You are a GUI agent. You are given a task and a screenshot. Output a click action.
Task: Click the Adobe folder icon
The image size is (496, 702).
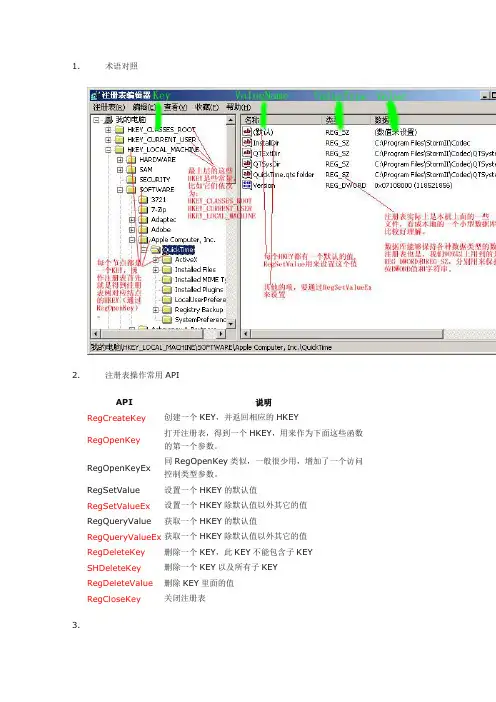pos(143,230)
